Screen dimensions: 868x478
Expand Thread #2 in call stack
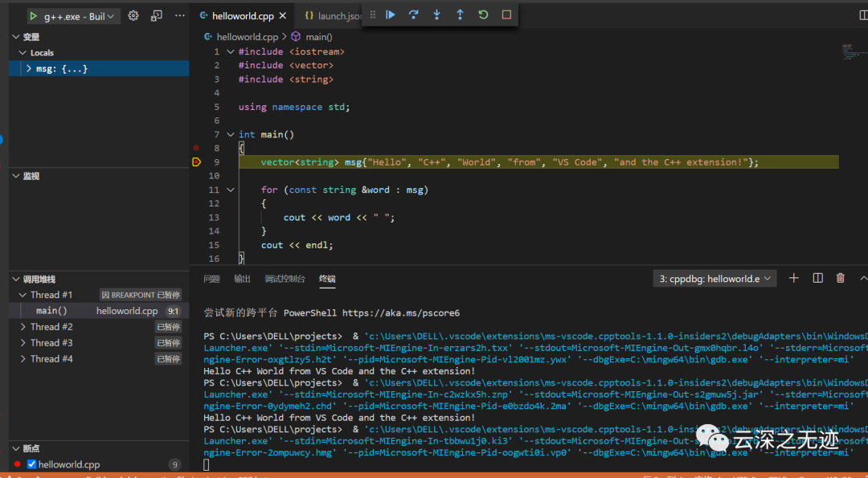click(x=23, y=327)
